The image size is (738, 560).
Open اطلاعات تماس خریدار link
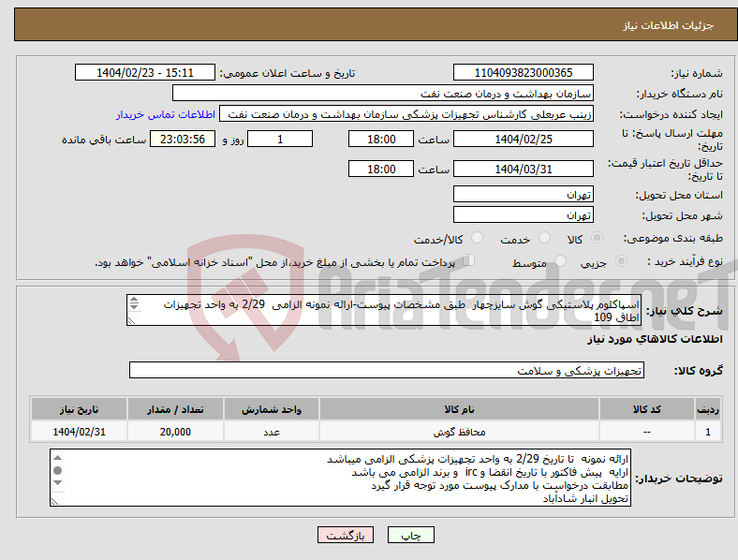(166, 114)
